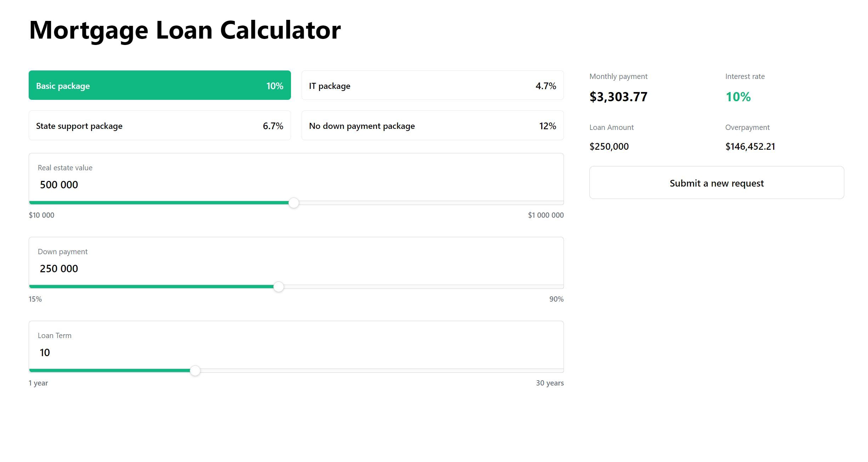Click the Real estate value slider handle
Screen dimensions: 868x462
293,203
